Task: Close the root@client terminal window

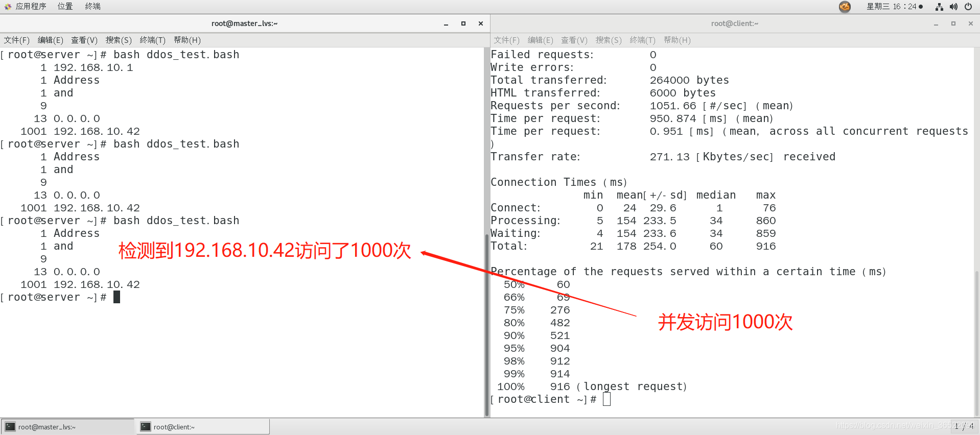Action: click(x=971, y=23)
